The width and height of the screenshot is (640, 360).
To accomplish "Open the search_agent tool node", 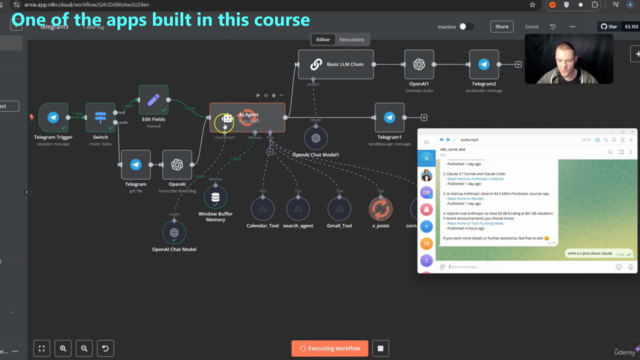I will pos(298,209).
